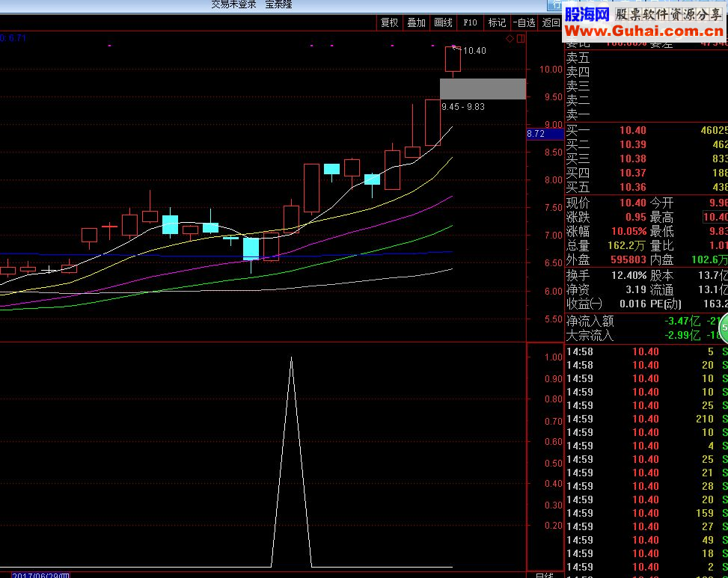Select the 画线 drawing tool
Viewport: 728px width, 578px height.
[443, 22]
